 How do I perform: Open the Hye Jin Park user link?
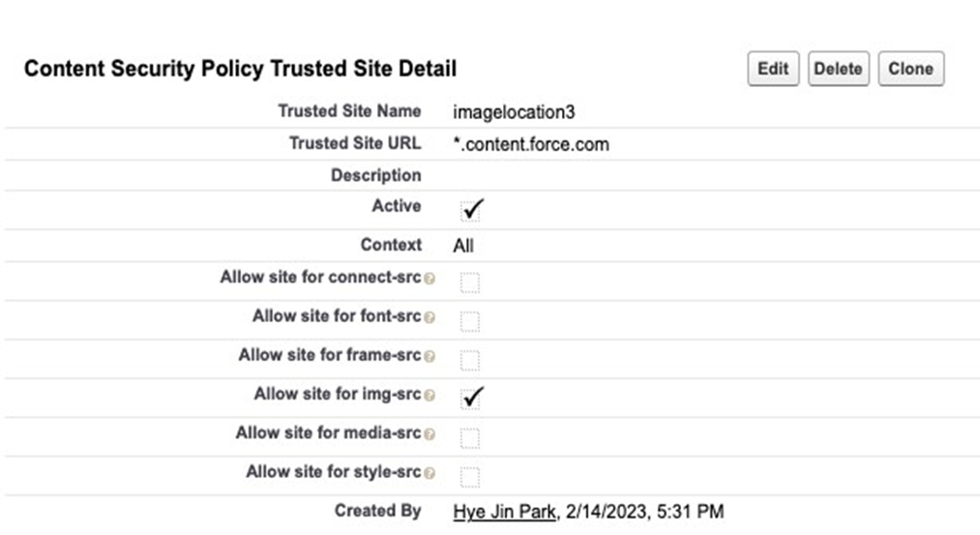point(504,512)
